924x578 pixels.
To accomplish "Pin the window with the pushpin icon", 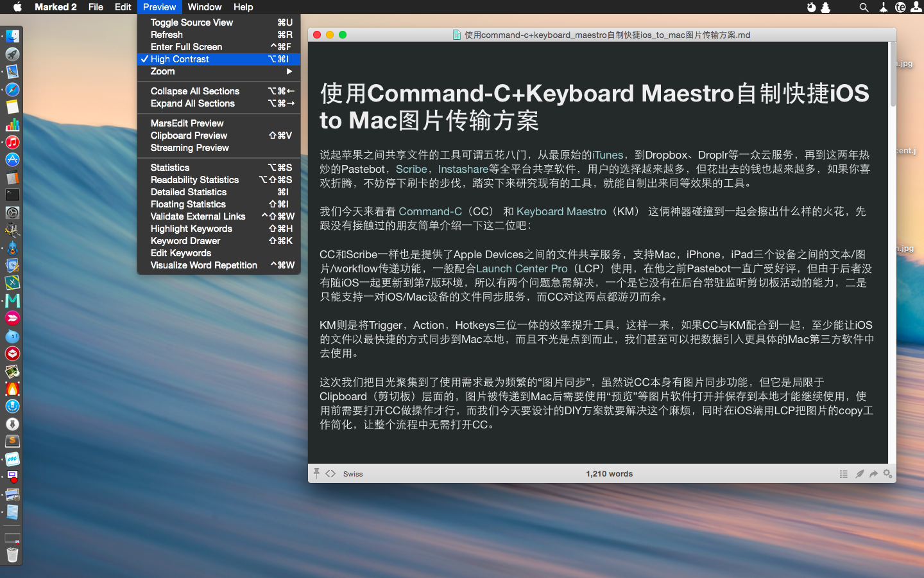I will pos(316,473).
